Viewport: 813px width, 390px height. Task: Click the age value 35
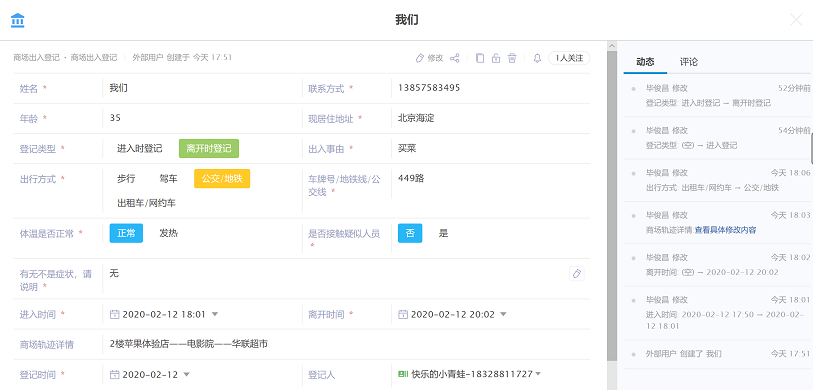pos(115,118)
